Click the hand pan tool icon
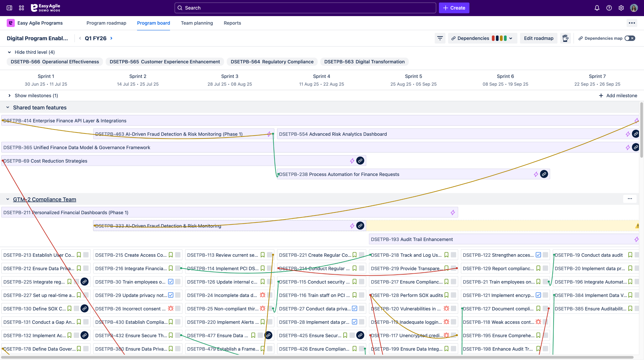Viewport: 644px width, 362px height. tap(565, 38)
